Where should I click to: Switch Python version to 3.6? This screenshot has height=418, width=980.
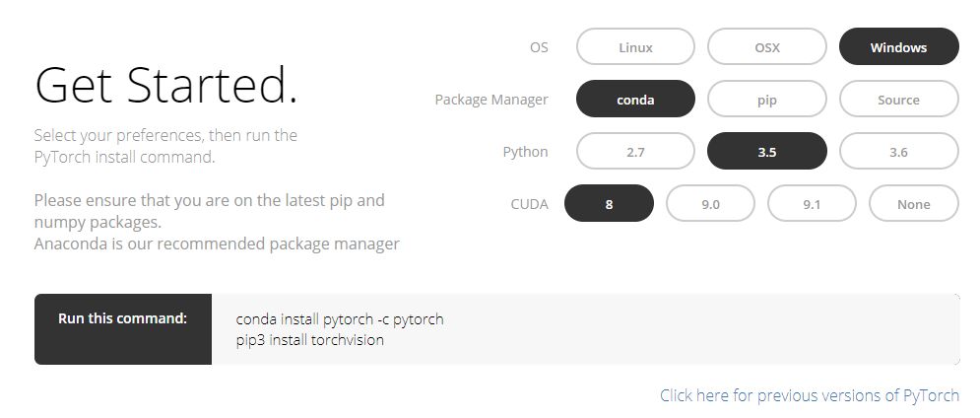tap(898, 152)
